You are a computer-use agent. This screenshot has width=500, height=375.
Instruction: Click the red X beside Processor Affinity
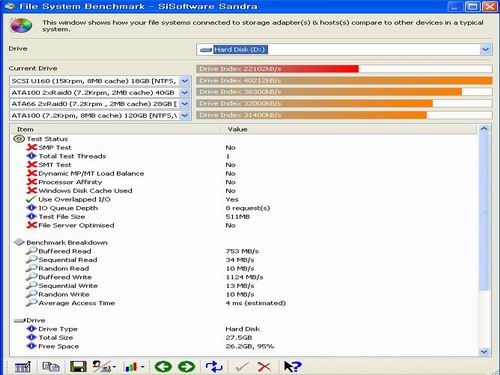point(32,182)
